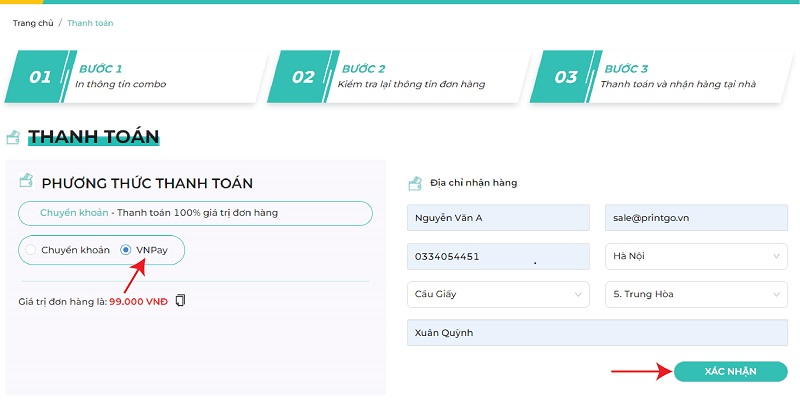Click the card icon beside Phương thức thanh toán

25,183
